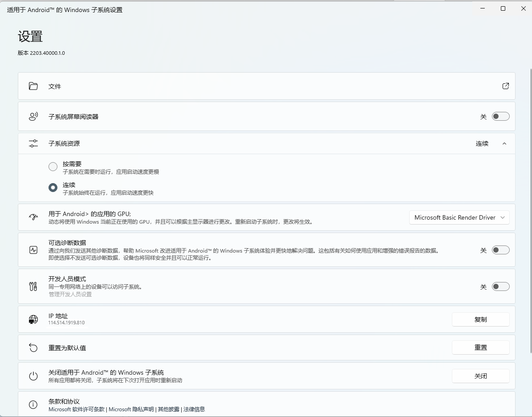Click the reset arrow icon beside 重置为默认值

pyautogui.click(x=33, y=348)
